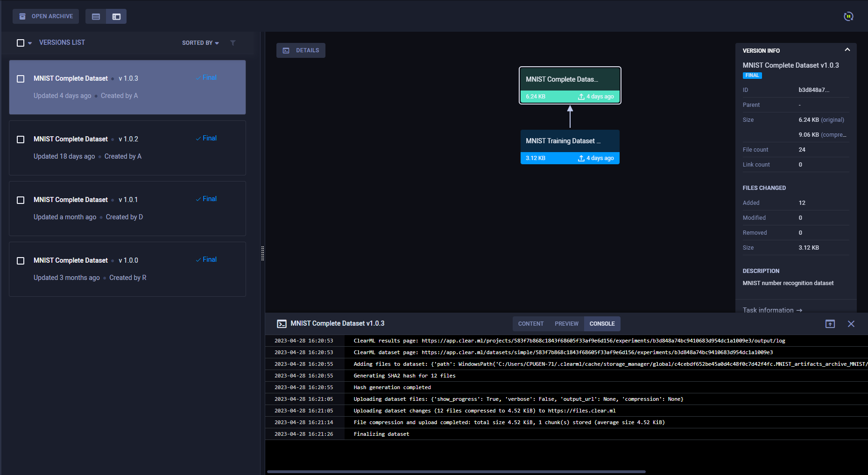Click the Details button
868x475 pixels.
301,50
